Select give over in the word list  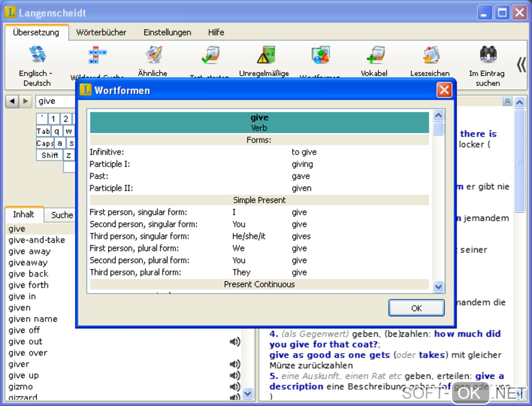tap(28, 353)
